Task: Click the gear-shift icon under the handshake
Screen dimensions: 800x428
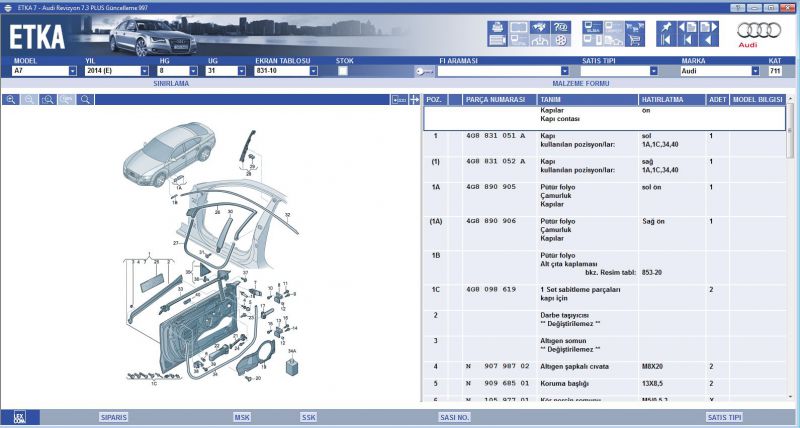Action: pos(539,40)
